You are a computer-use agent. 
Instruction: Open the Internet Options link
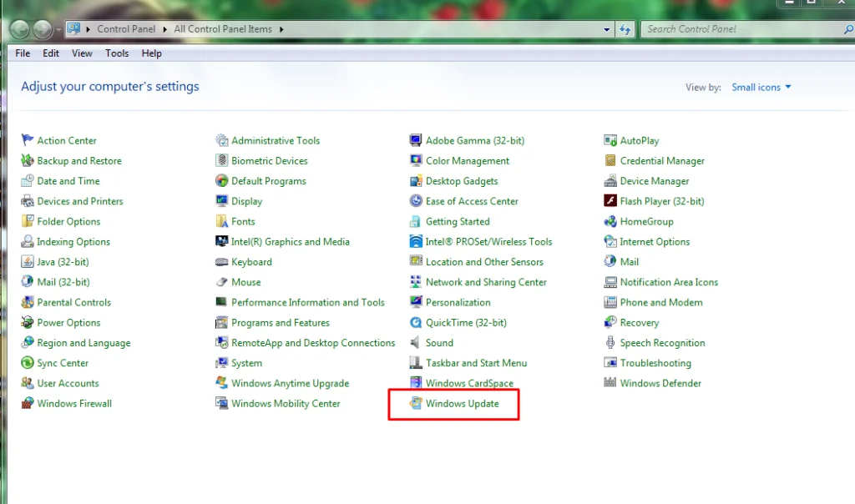[655, 241]
